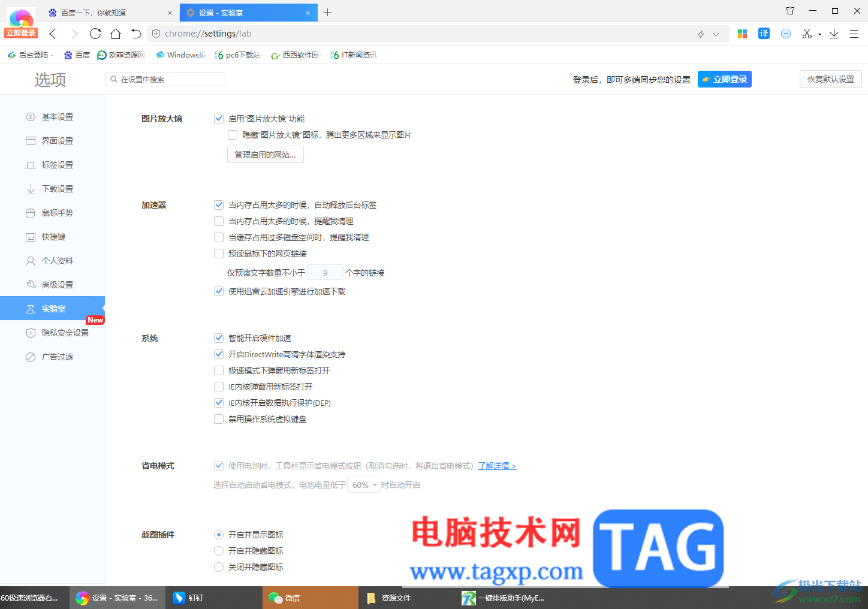
Task: Click the translate icon in toolbar
Action: 764,34
